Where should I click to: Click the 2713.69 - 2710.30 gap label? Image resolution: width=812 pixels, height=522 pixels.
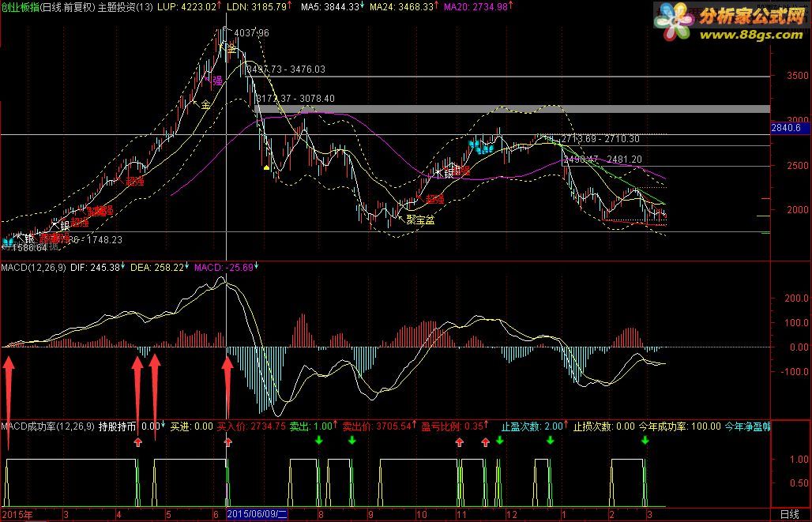[601, 139]
